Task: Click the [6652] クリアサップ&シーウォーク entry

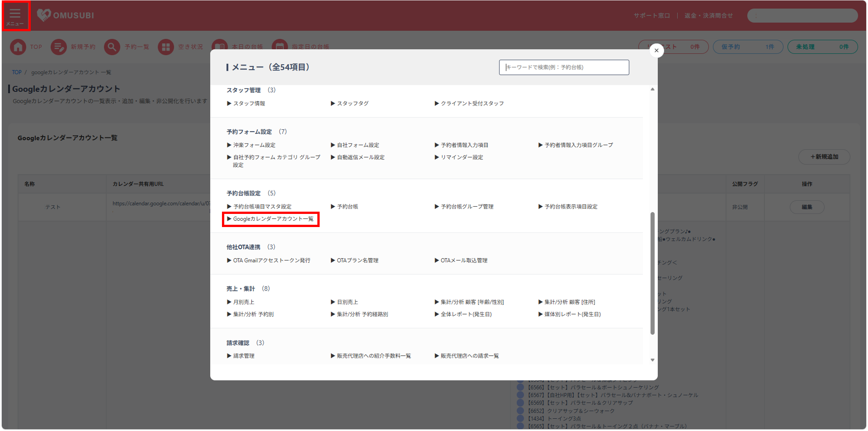Action: click(571, 411)
